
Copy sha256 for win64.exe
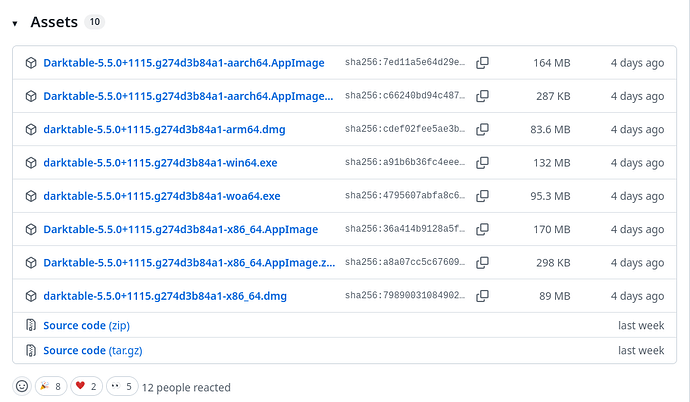(x=482, y=163)
